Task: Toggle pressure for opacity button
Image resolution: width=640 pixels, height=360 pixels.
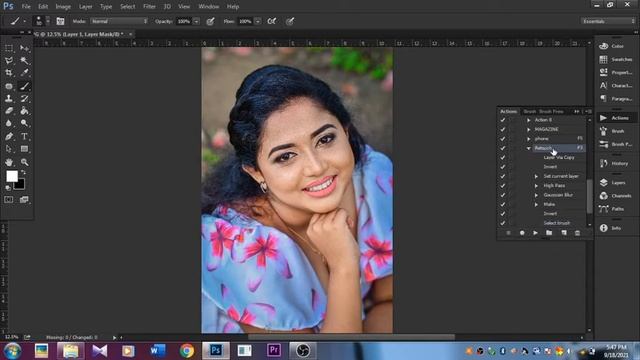Action: (x=210, y=21)
